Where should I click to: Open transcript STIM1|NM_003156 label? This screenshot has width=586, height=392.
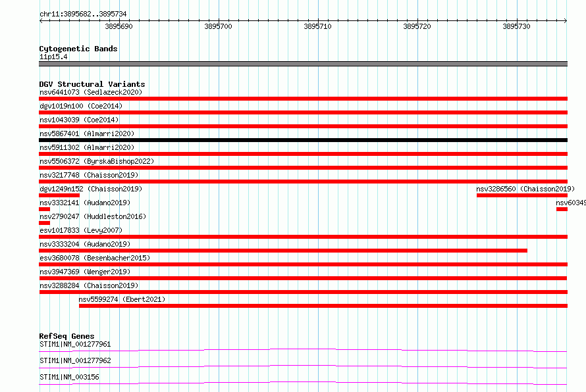[x=69, y=377]
